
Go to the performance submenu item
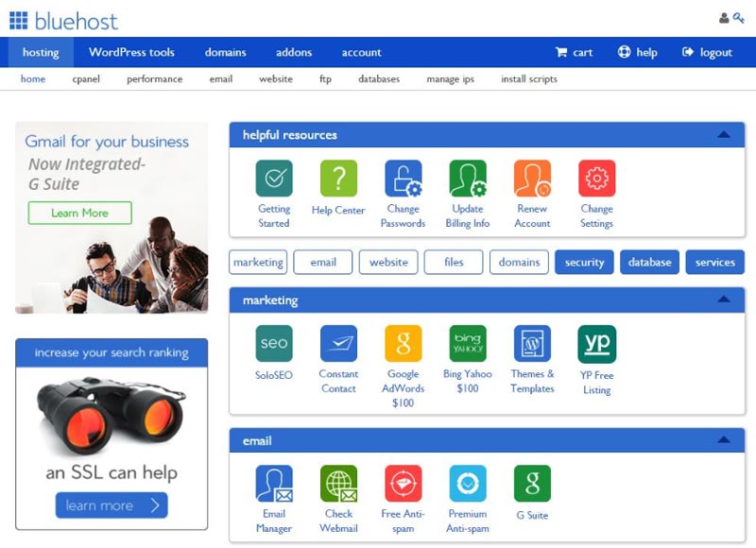154,79
